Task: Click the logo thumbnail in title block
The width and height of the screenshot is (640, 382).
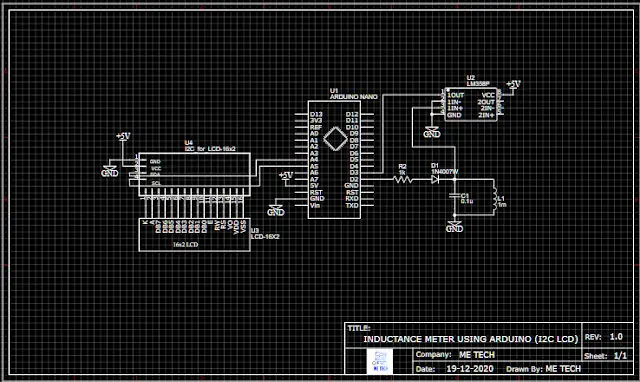Action: [380, 362]
